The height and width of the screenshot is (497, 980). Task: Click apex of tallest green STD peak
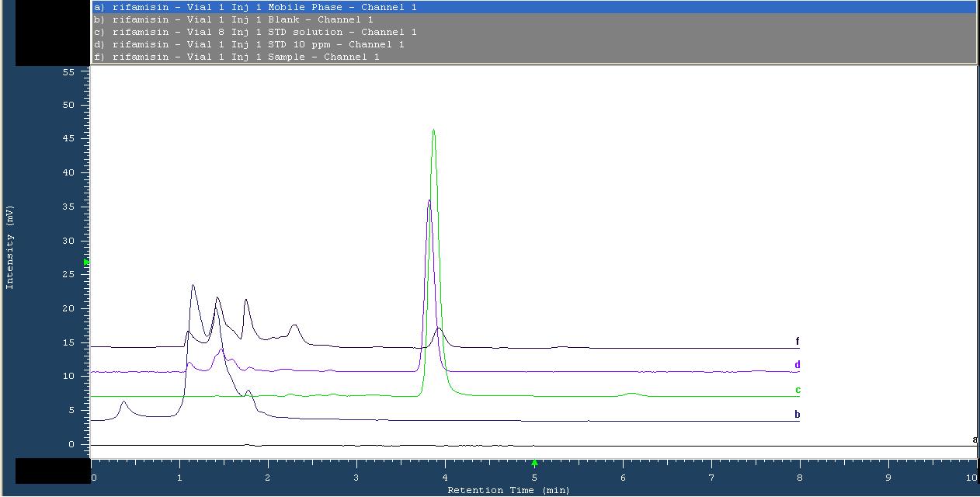[x=433, y=130]
